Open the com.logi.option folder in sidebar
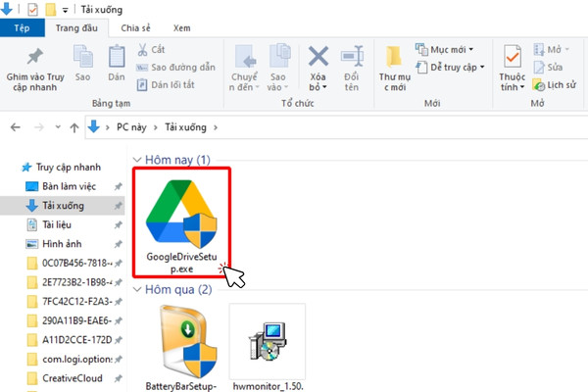Screen dimensions: 588x392 72,359
